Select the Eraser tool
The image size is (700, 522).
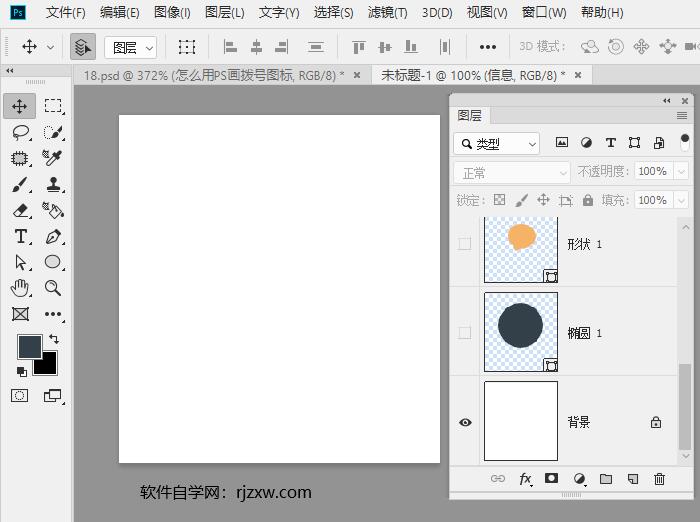pyautogui.click(x=20, y=210)
